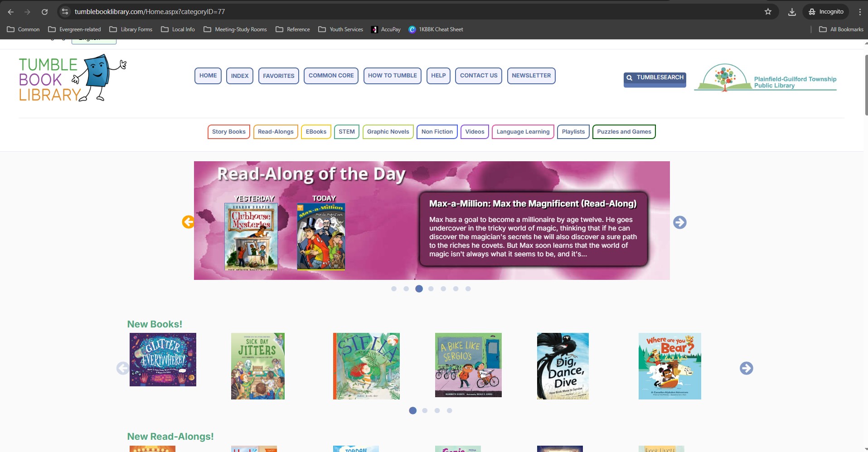The height and width of the screenshot is (452, 868).
Task: Open yesterday's Clubhouse Mysteries book cover
Action: 251,237
